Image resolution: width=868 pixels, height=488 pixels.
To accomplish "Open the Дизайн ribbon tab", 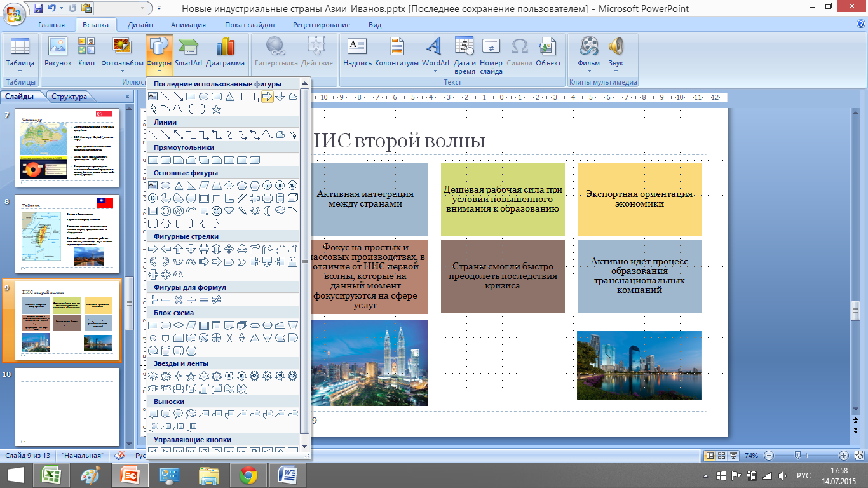I will tap(139, 25).
